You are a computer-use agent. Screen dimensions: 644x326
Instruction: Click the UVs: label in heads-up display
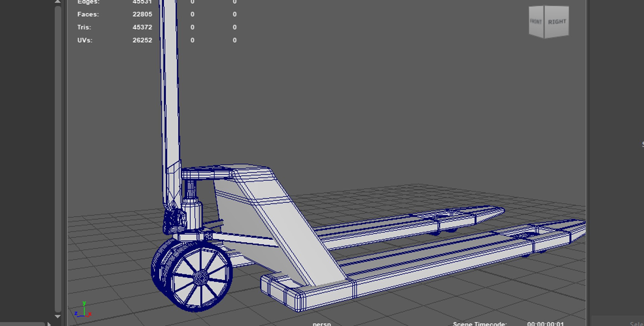[85, 40]
